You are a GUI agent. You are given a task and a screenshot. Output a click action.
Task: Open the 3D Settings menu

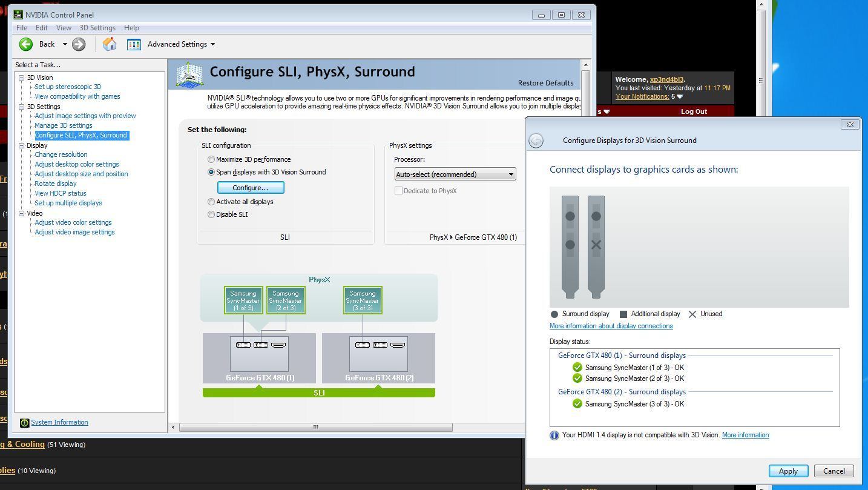tap(97, 28)
